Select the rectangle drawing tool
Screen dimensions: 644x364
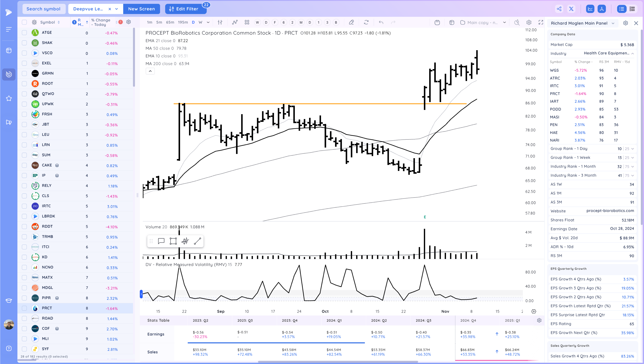click(x=173, y=241)
